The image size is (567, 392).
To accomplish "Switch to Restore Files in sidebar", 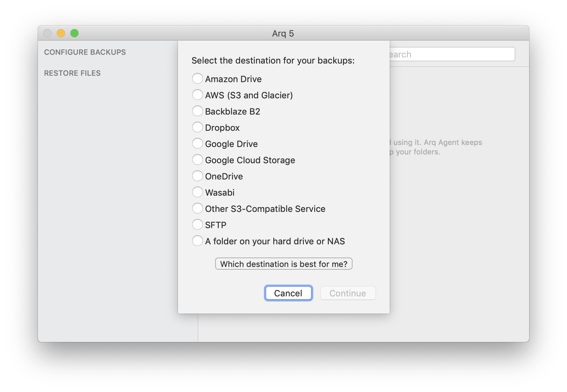I will tap(72, 73).
